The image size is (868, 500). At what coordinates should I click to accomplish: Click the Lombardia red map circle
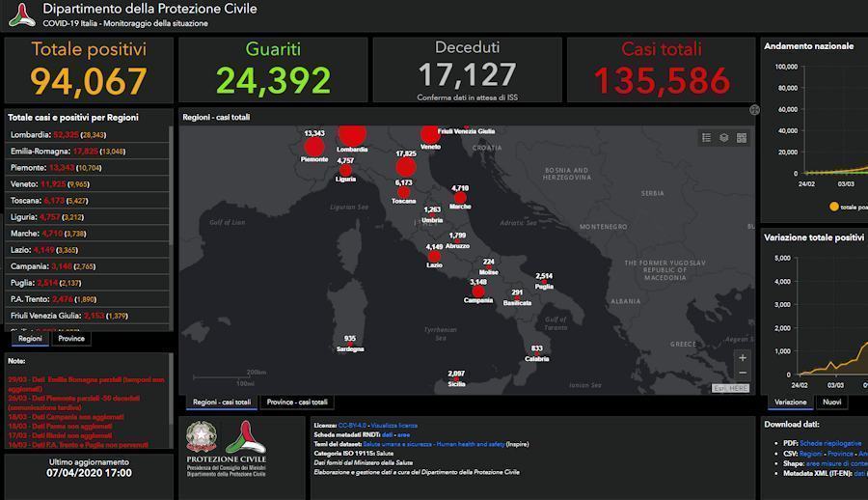point(352,134)
